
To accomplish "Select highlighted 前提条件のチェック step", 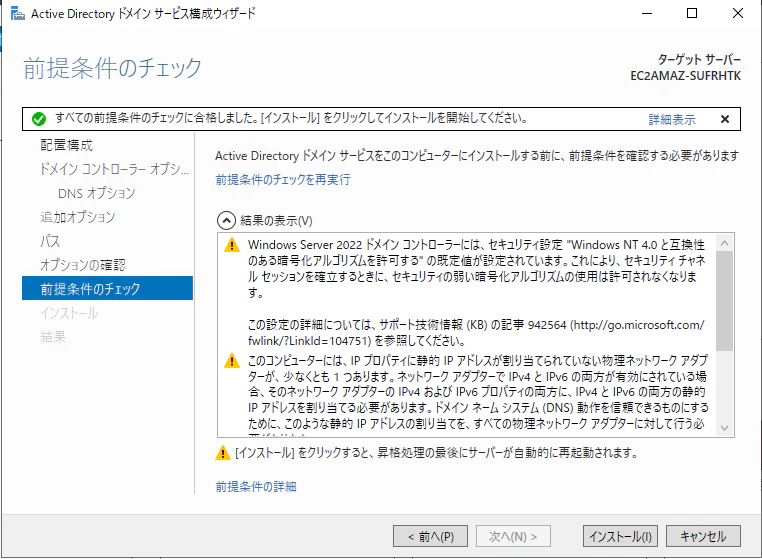I will (x=107, y=288).
